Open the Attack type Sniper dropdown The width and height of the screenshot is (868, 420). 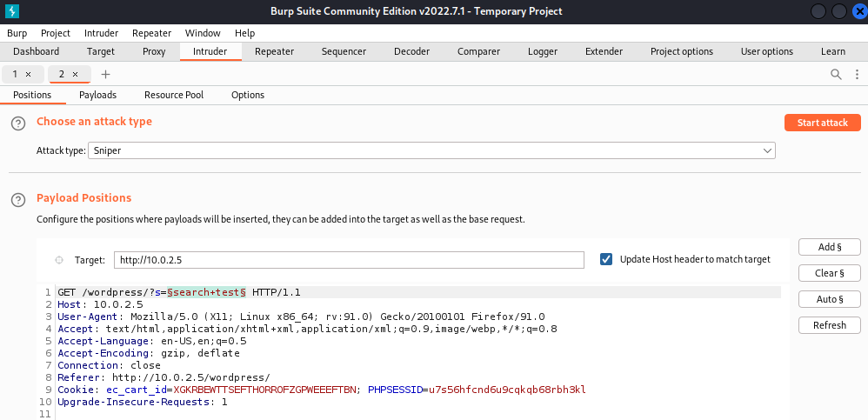[x=431, y=150]
